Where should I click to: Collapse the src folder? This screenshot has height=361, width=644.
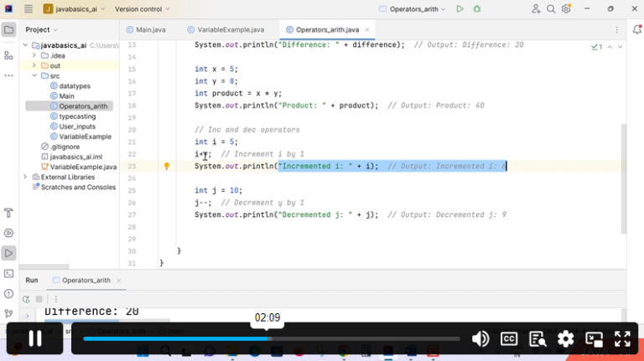tap(34, 75)
